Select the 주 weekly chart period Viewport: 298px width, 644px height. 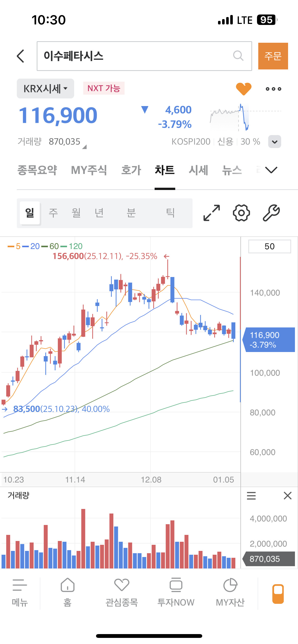pyautogui.click(x=53, y=213)
